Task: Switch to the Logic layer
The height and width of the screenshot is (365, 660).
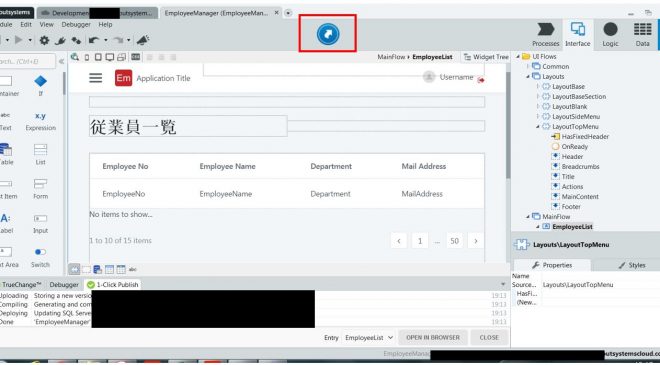Action: pyautogui.click(x=610, y=35)
